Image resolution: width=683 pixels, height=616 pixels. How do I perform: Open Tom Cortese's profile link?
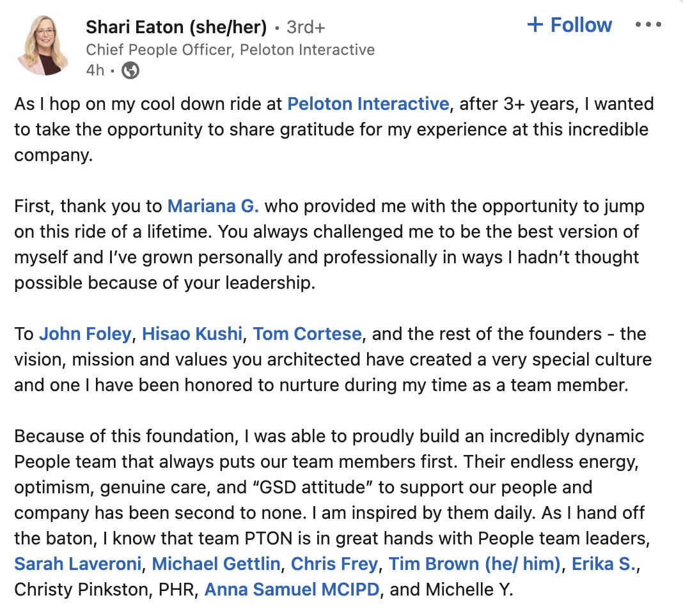[307, 334]
